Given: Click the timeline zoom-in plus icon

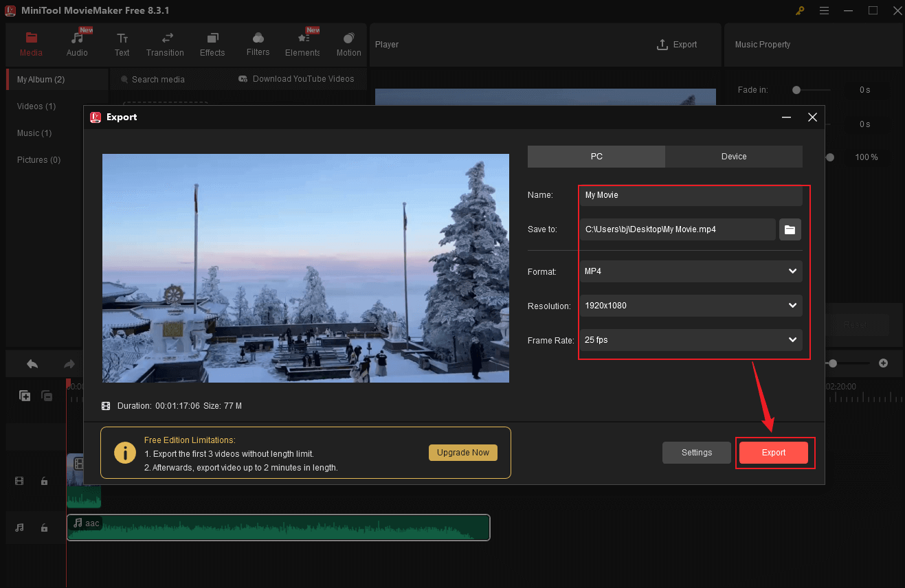Looking at the screenshot, I should (884, 363).
